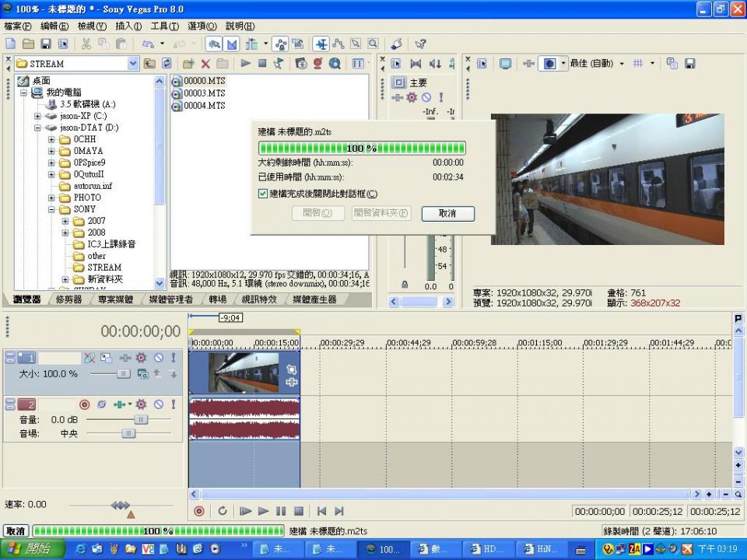Image resolution: width=747 pixels, height=560 pixels.
Task: Uncheck close dialog when render completes checkbox
Action: coord(263,194)
